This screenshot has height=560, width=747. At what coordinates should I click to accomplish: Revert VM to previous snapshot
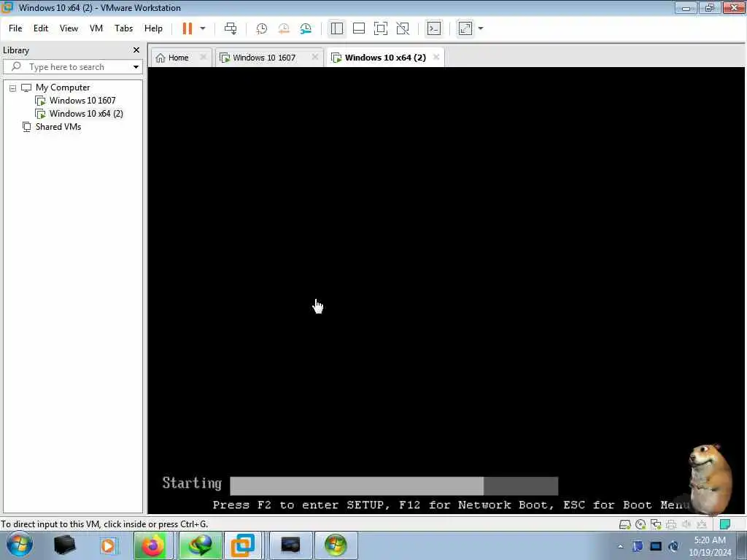pos(284,28)
